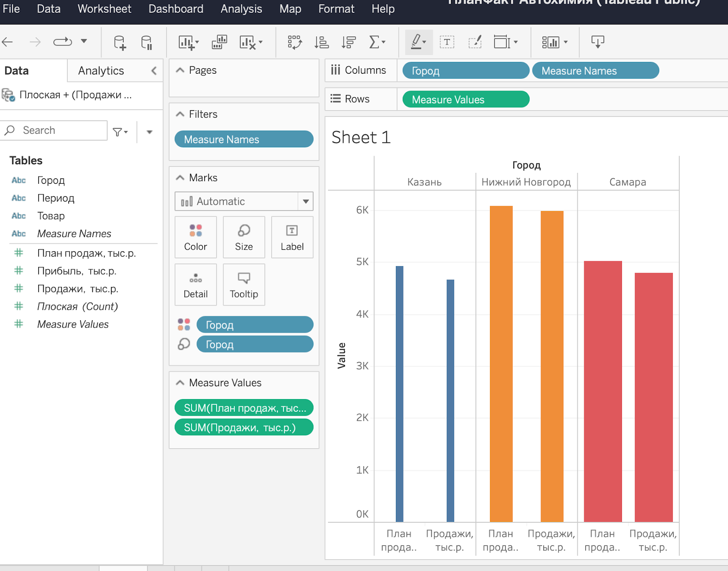Click the Measure Values pill on Rows
This screenshot has width=728, height=571.
[x=466, y=99]
